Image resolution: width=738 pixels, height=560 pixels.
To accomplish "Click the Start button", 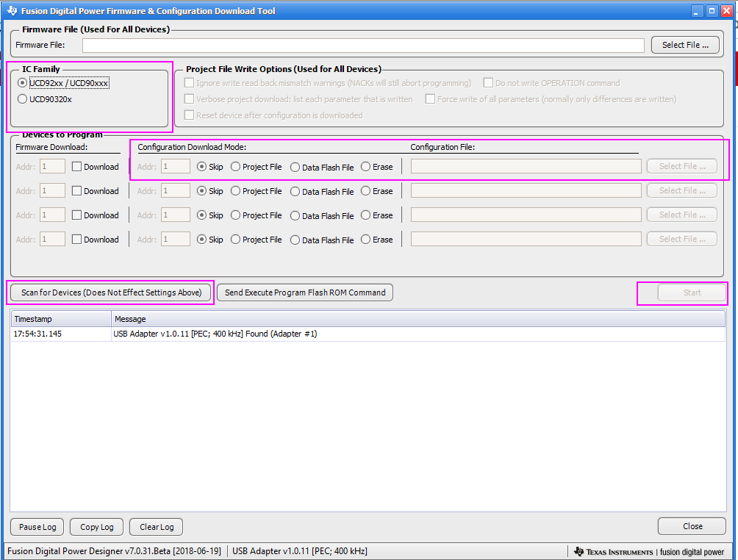I will point(692,292).
